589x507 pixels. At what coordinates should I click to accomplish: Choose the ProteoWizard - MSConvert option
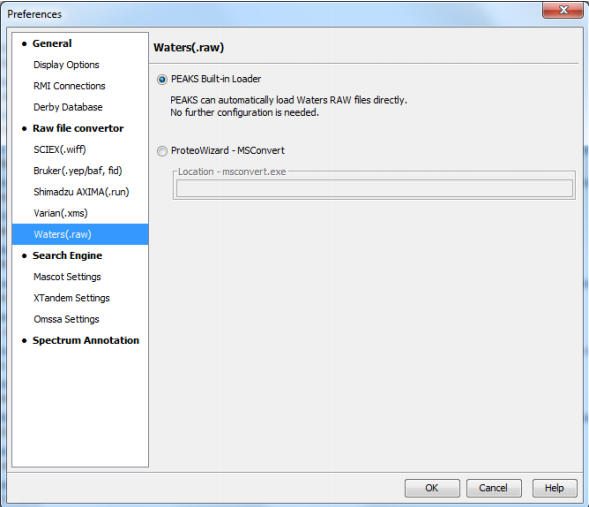pos(162,151)
